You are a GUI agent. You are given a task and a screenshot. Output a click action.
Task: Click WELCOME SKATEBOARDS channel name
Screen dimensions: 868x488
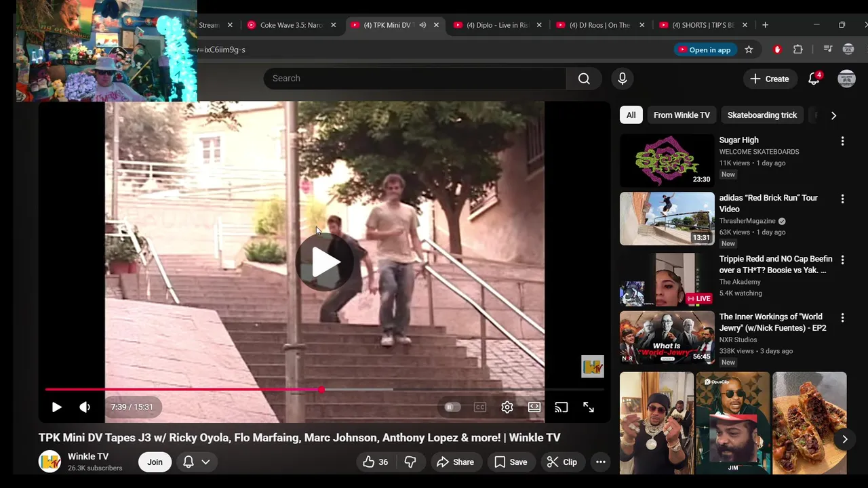(759, 152)
